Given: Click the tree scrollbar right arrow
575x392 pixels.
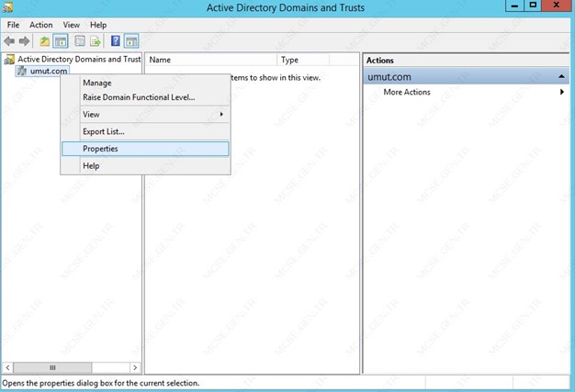Looking at the screenshot, I should pos(135,367).
